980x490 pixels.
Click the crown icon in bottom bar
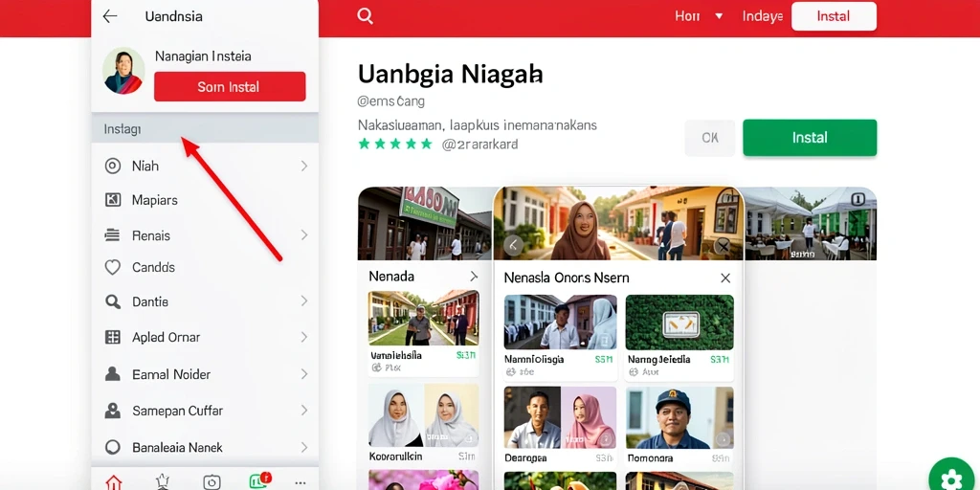coord(163,482)
